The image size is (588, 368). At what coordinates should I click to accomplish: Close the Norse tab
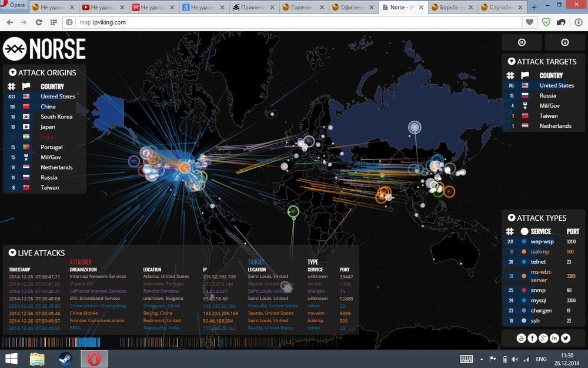(x=421, y=7)
